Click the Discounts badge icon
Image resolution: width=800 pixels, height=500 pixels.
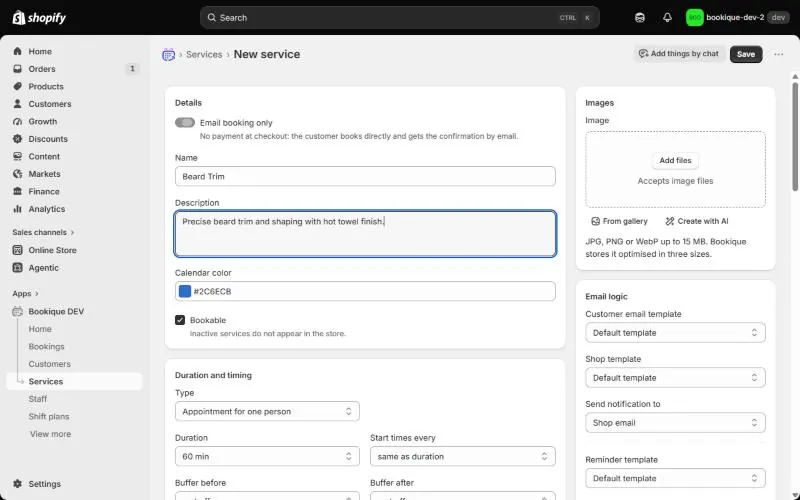tap(18, 139)
